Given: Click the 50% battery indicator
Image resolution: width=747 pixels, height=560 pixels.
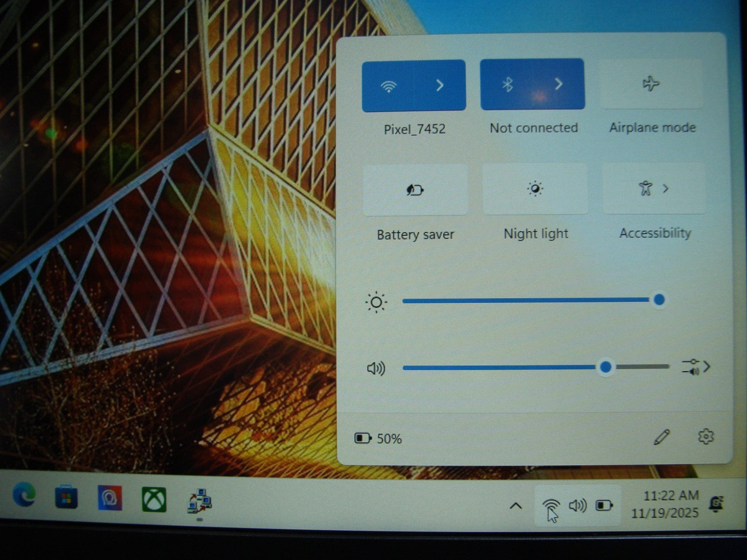Looking at the screenshot, I should tap(379, 438).
